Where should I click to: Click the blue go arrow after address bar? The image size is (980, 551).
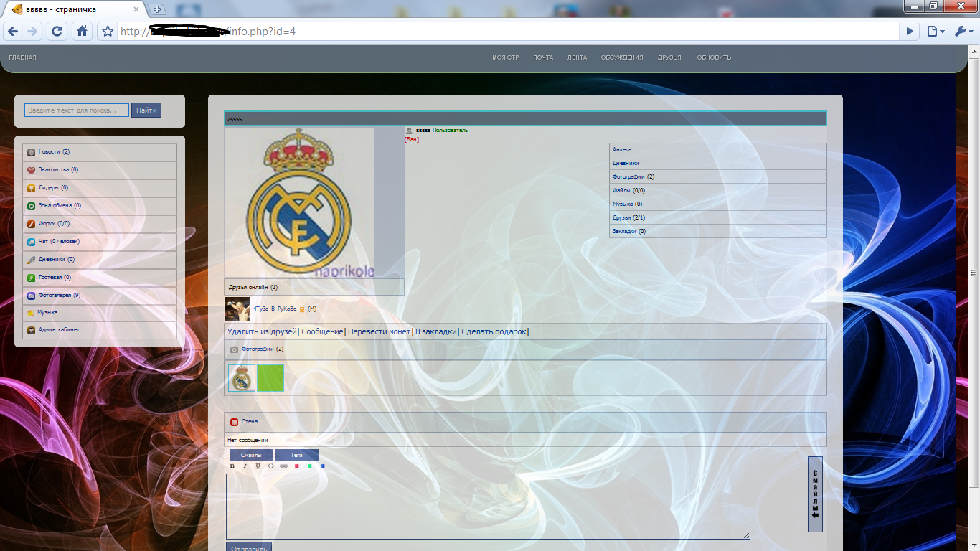(910, 31)
